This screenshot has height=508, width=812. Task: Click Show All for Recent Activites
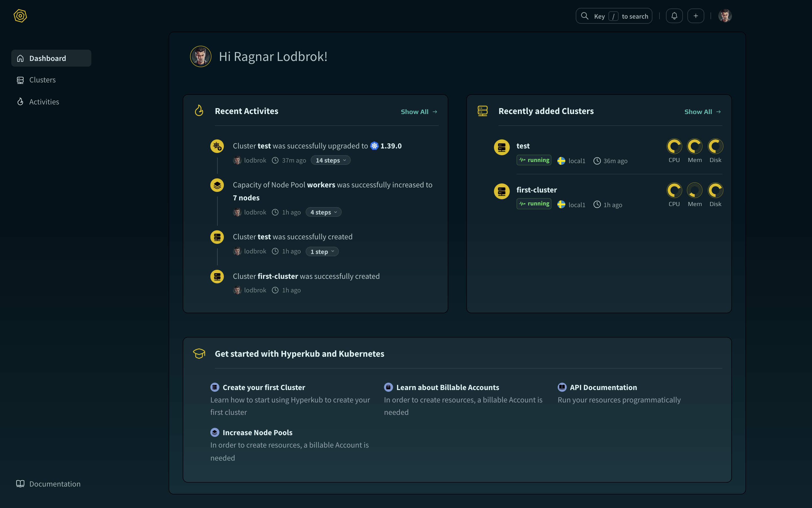pyautogui.click(x=419, y=111)
